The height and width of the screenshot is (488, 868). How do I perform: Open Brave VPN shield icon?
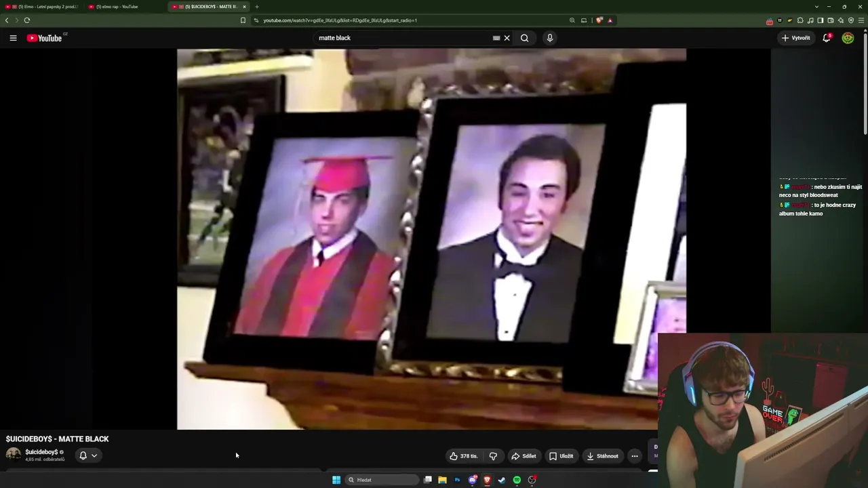click(x=851, y=20)
